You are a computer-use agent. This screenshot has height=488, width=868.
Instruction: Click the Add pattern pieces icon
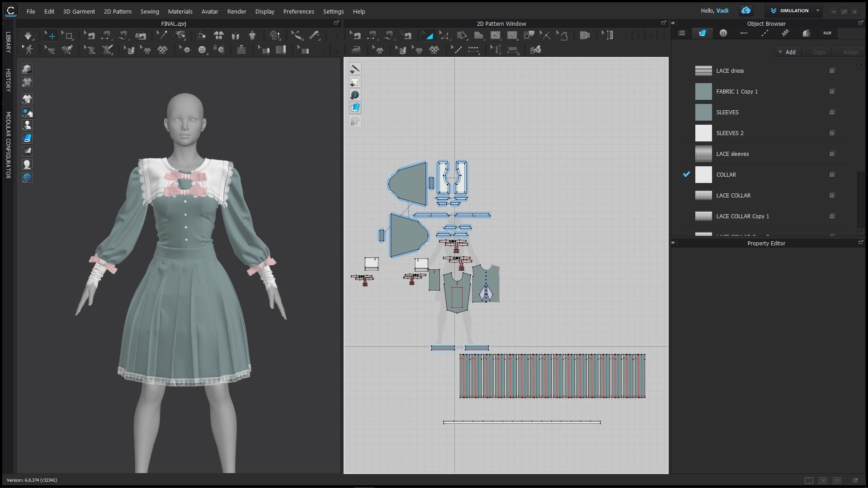[x=536, y=50]
